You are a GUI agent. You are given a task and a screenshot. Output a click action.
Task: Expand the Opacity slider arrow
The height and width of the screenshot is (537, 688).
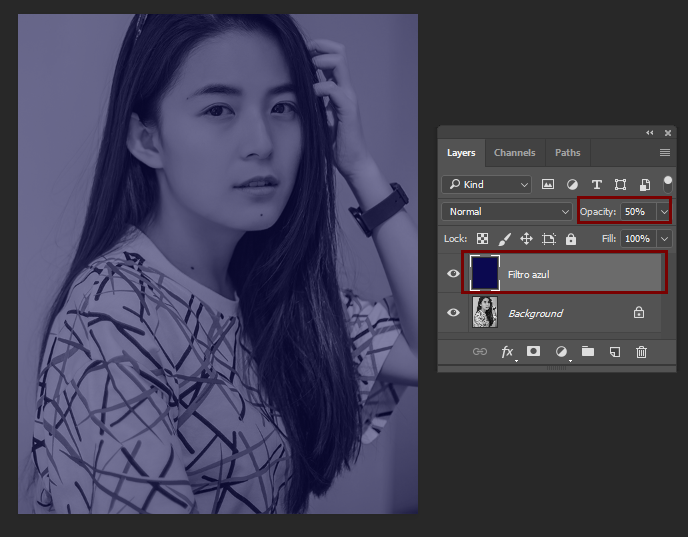point(664,211)
